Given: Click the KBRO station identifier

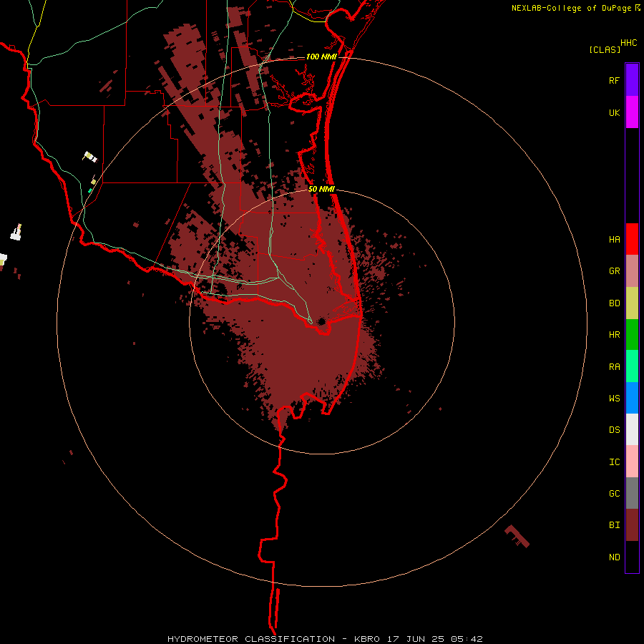Looking at the screenshot, I should [367, 639].
